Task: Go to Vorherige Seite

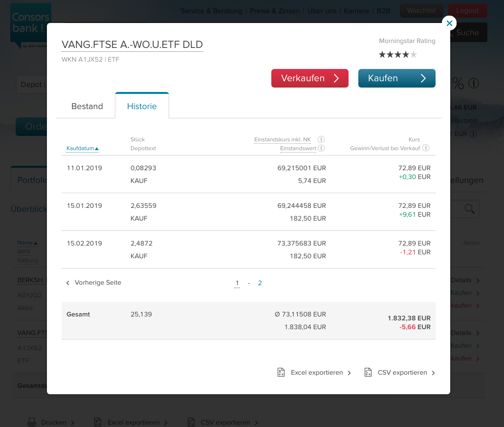Action: pyautogui.click(x=93, y=283)
